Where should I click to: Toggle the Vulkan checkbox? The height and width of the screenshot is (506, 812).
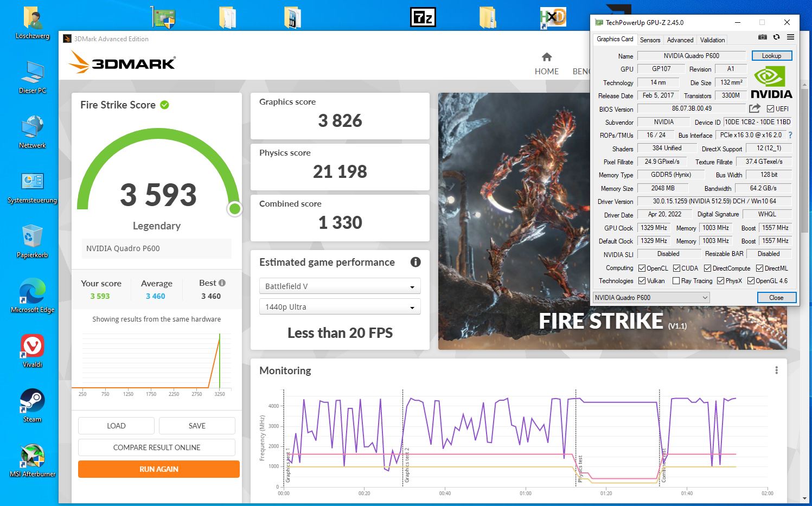[642, 280]
